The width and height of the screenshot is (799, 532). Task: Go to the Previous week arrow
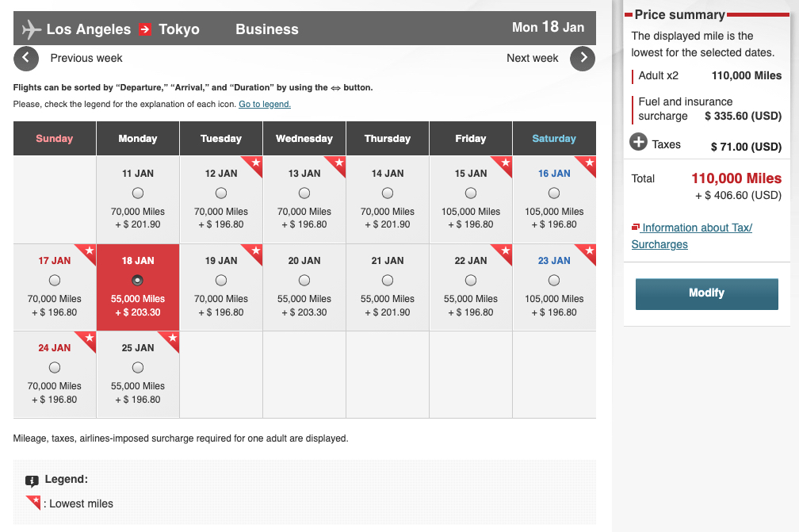(26, 59)
